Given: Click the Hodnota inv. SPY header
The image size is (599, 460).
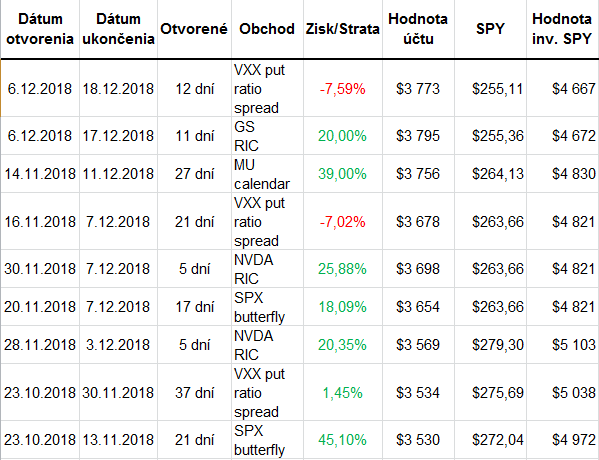Looking at the screenshot, I should pyautogui.click(x=563, y=29).
